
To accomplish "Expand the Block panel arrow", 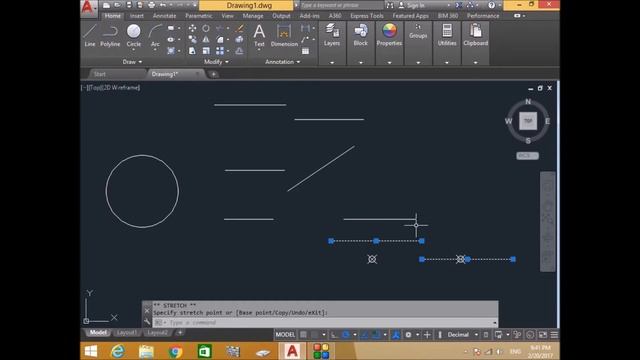I will (360, 62).
